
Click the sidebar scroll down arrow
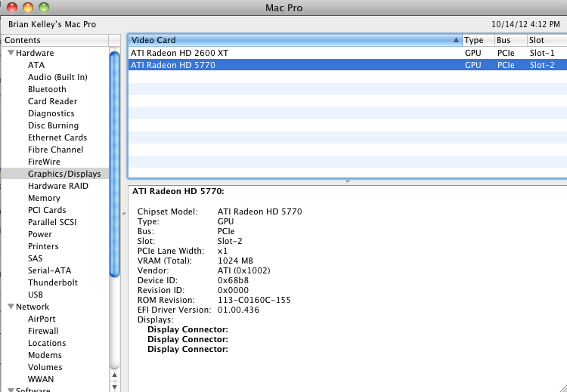[x=115, y=387]
